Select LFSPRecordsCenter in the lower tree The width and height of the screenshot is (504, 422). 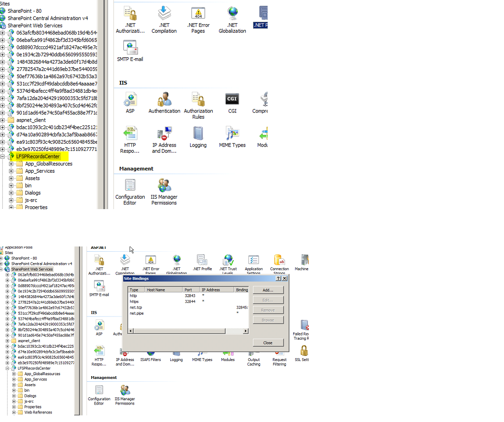point(34,368)
